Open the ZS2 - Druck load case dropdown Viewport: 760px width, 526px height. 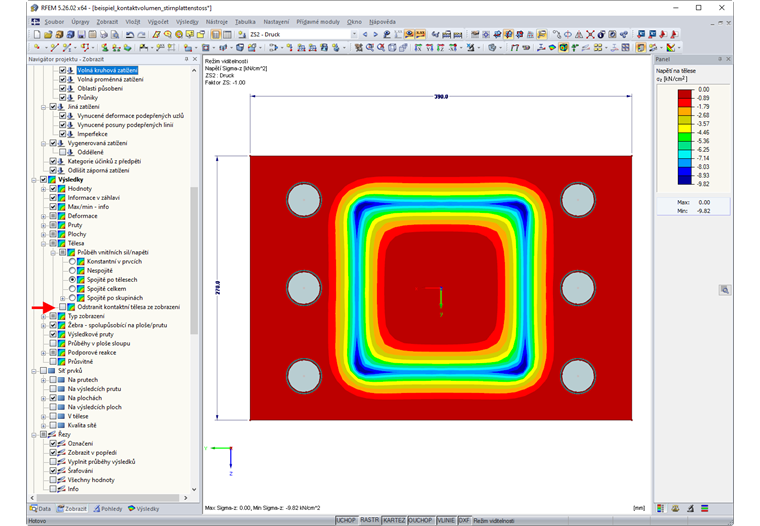coord(354,34)
